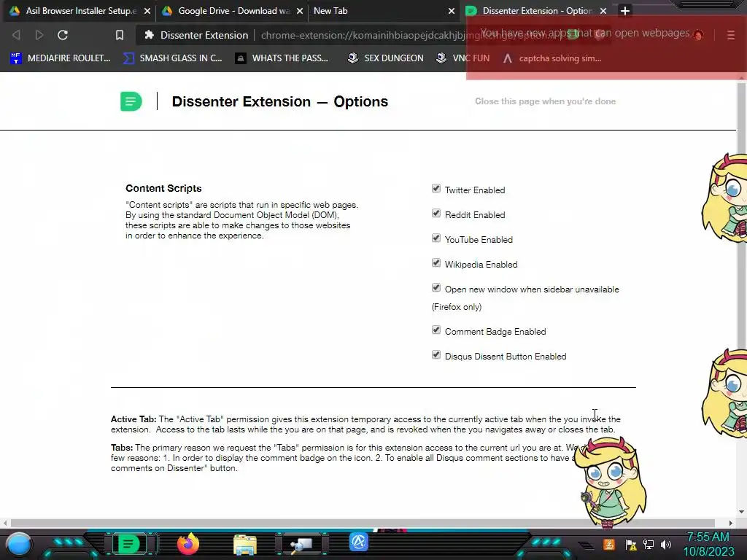Click the horizontal page scrollbar
The image size is (747, 560).
click(362, 523)
